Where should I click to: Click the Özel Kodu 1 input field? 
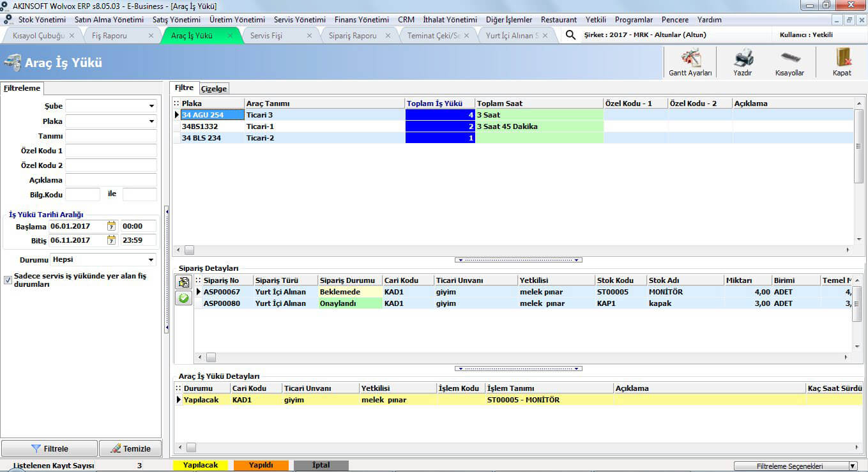coord(111,151)
